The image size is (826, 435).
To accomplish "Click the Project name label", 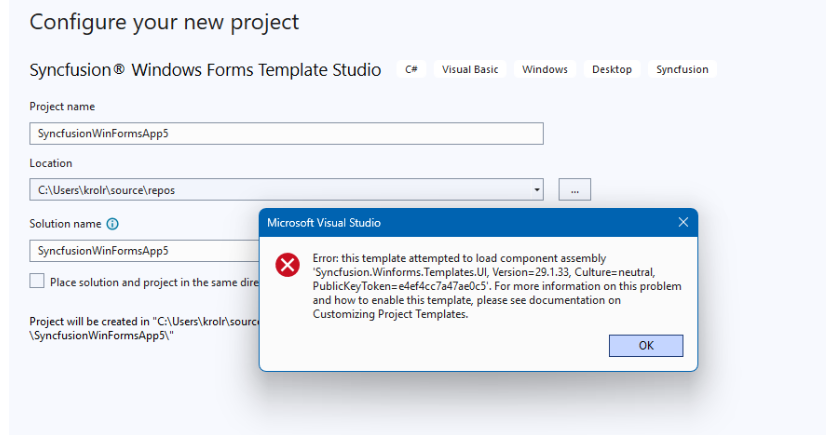I will click(62, 107).
